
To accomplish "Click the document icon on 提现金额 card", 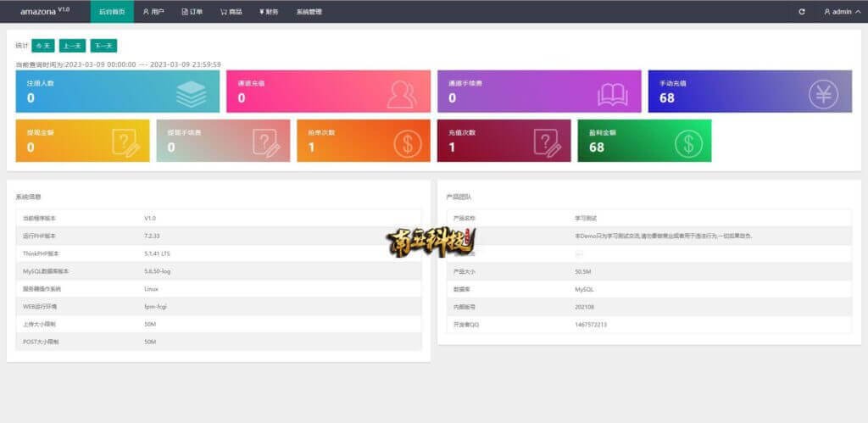I will (x=125, y=142).
